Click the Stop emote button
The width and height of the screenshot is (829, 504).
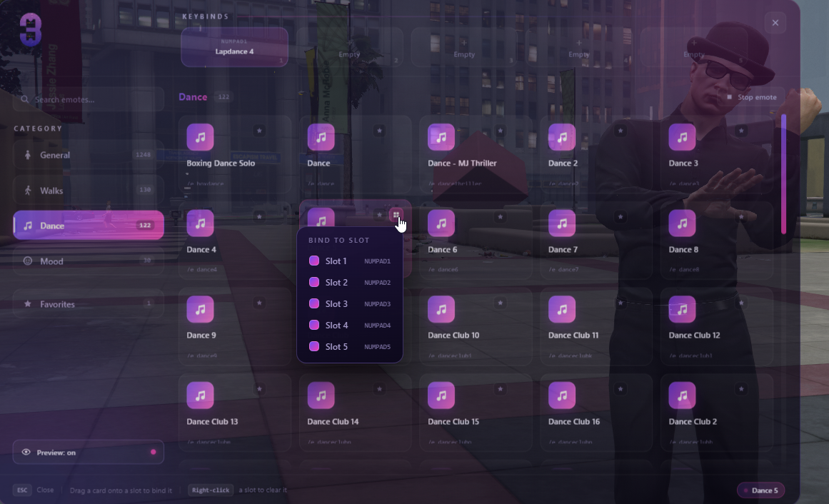coord(751,97)
